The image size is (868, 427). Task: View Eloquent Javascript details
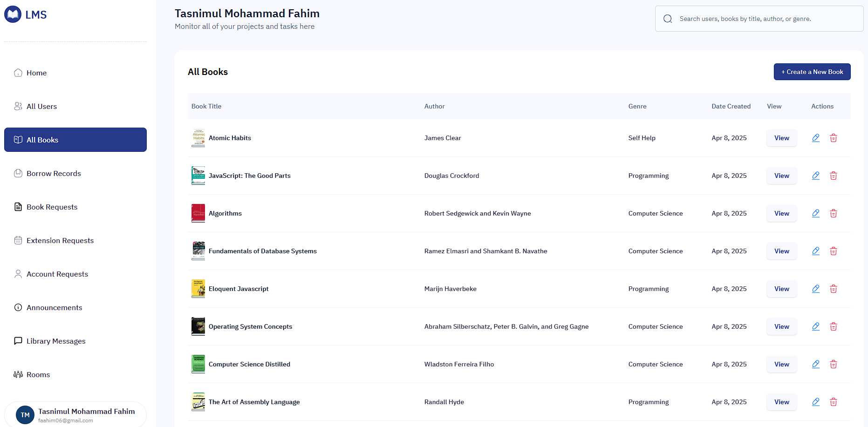point(782,289)
